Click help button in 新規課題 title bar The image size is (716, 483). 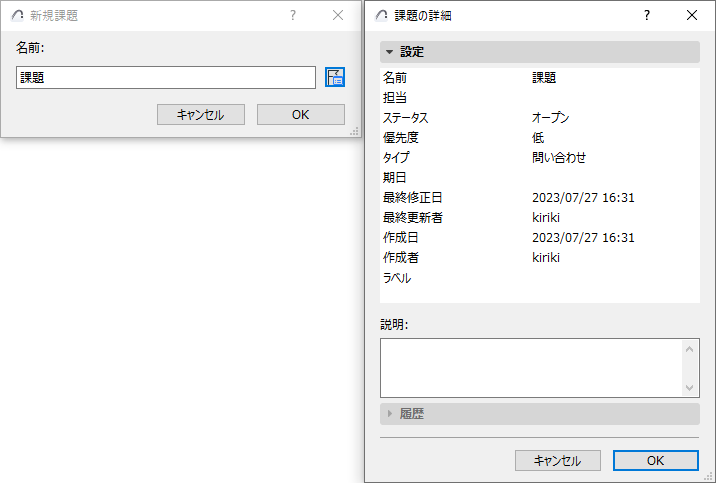[x=293, y=16]
